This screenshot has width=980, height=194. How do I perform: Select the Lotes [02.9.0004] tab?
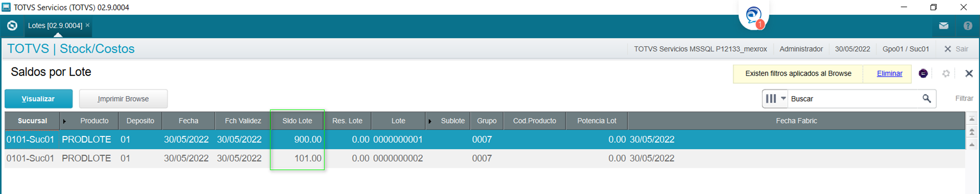(x=55, y=25)
